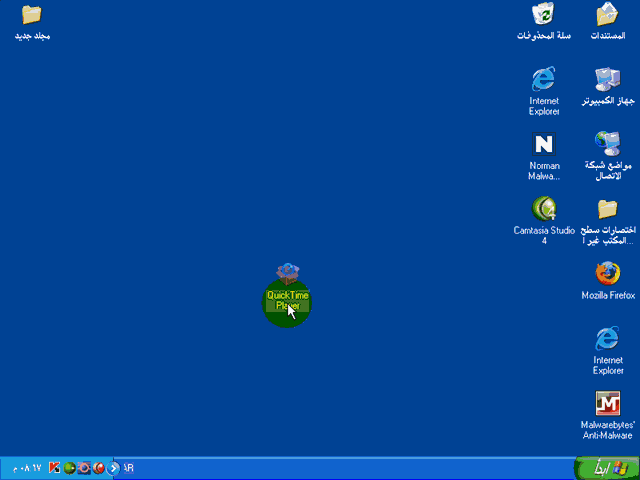The image size is (640, 480).
Task: Select the My Computer (جهاز الكمبيوتر) icon
Action: [x=608, y=79]
